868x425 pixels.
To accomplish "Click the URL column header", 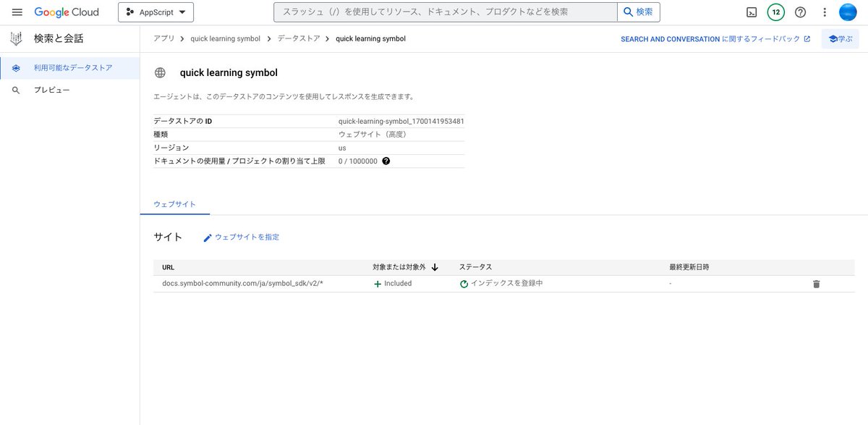I will (169, 267).
